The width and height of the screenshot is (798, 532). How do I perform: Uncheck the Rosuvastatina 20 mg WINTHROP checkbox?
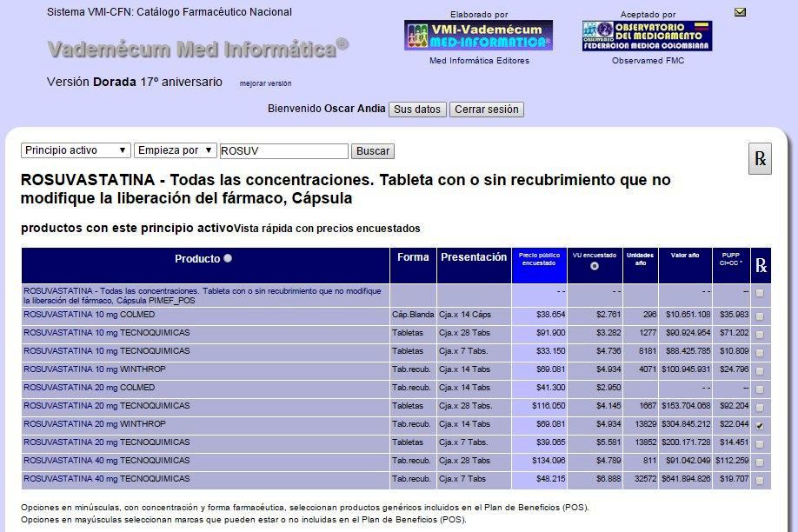(760, 426)
